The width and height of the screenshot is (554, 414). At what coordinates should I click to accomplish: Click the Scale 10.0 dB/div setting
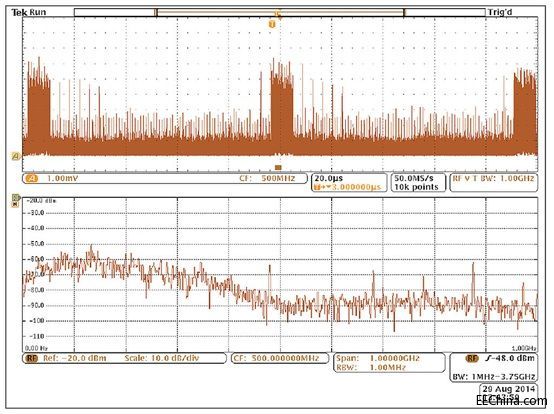pyautogui.click(x=162, y=358)
